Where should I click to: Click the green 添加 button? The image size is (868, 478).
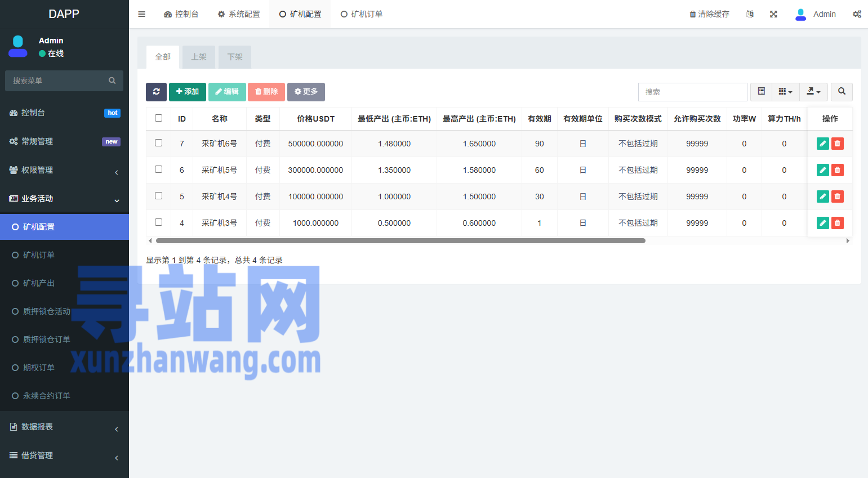tap(187, 92)
